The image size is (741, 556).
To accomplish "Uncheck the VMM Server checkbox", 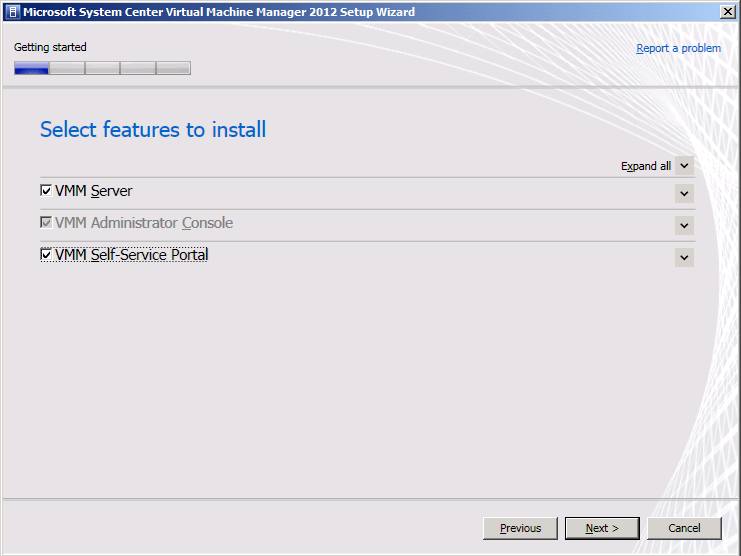I will click(x=46, y=190).
